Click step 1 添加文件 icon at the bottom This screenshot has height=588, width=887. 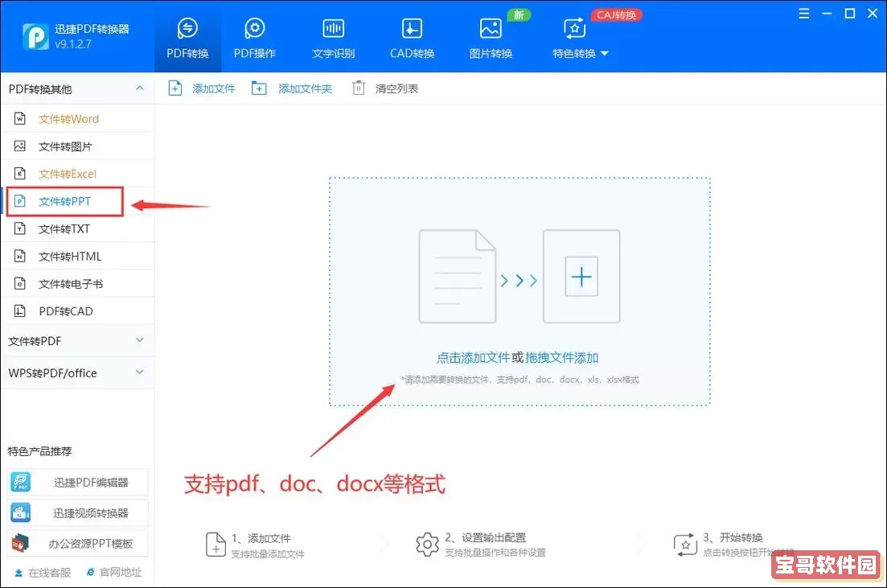pos(216,545)
